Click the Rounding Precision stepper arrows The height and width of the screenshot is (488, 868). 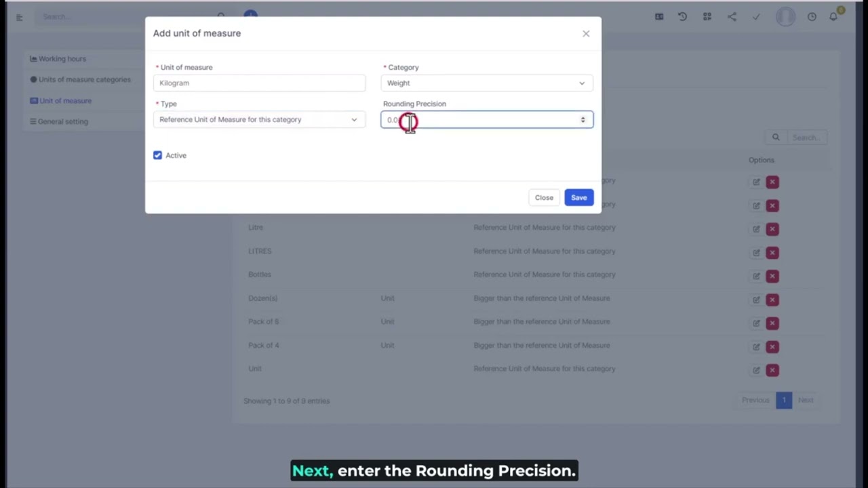583,120
